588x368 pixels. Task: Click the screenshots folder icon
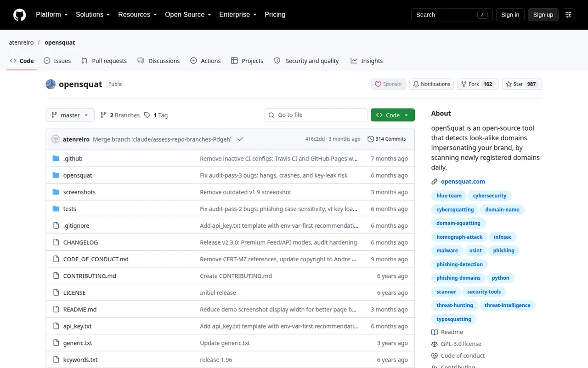pos(56,192)
